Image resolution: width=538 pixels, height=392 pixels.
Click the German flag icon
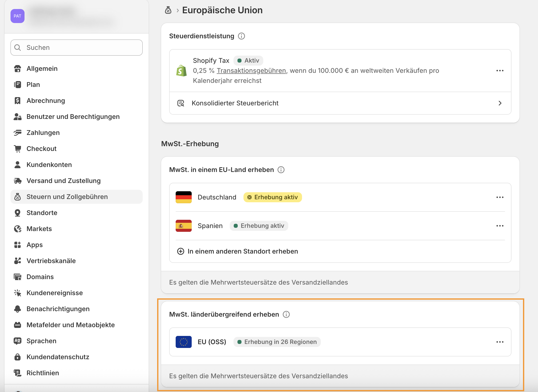click(184, 197)
